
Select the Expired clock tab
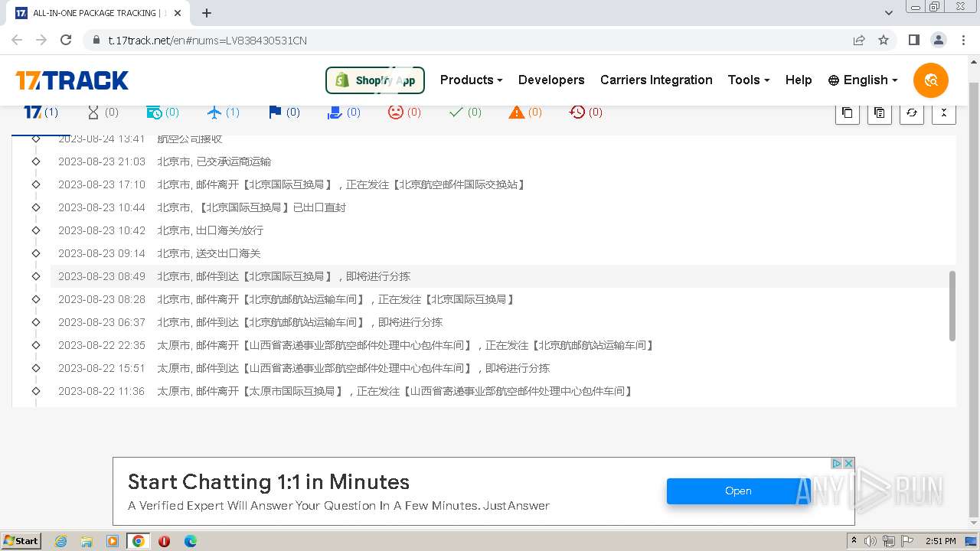586,112
